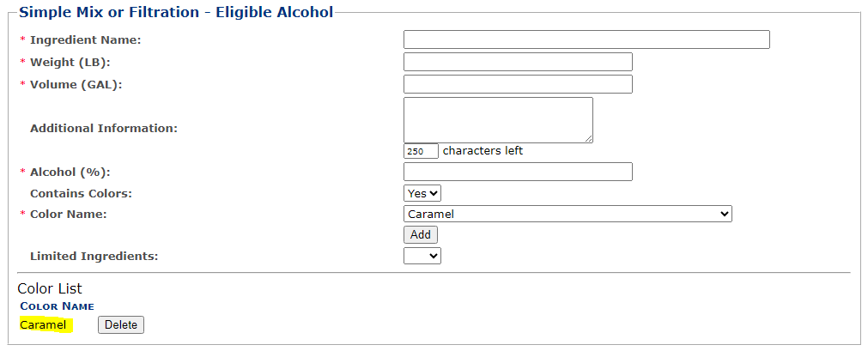The image size is (868, 351).
Task: Delete Caramel from the Color List
Action: coord(121,324)
